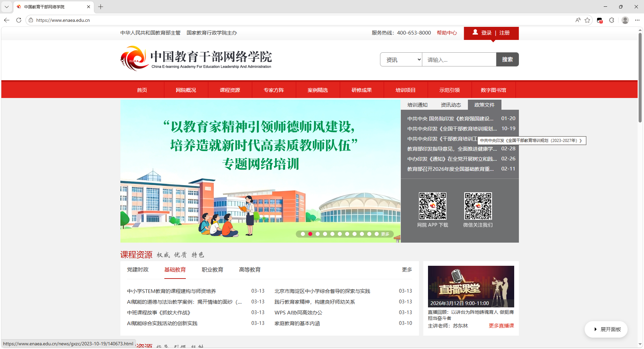Select the third carousel slide dot
The image size is (644, 349).
click(x=318, y=234)
